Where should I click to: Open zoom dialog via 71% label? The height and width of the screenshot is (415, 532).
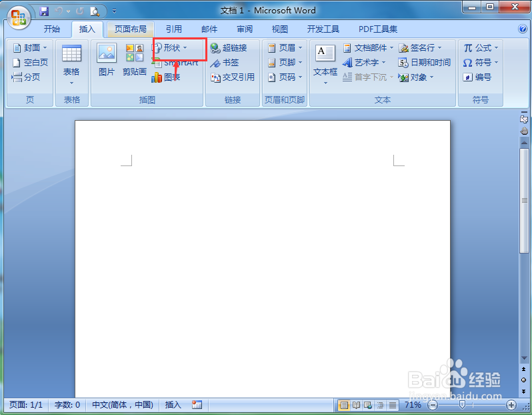pyautogui.click(x=413, y=405)
